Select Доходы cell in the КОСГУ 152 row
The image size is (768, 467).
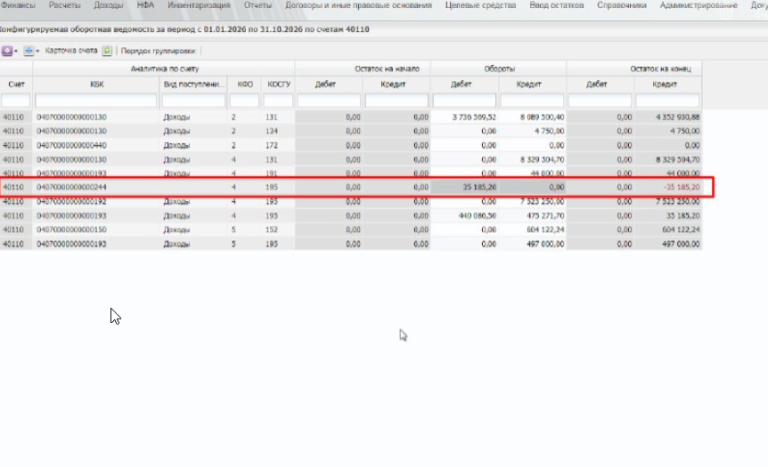point(177,230)
